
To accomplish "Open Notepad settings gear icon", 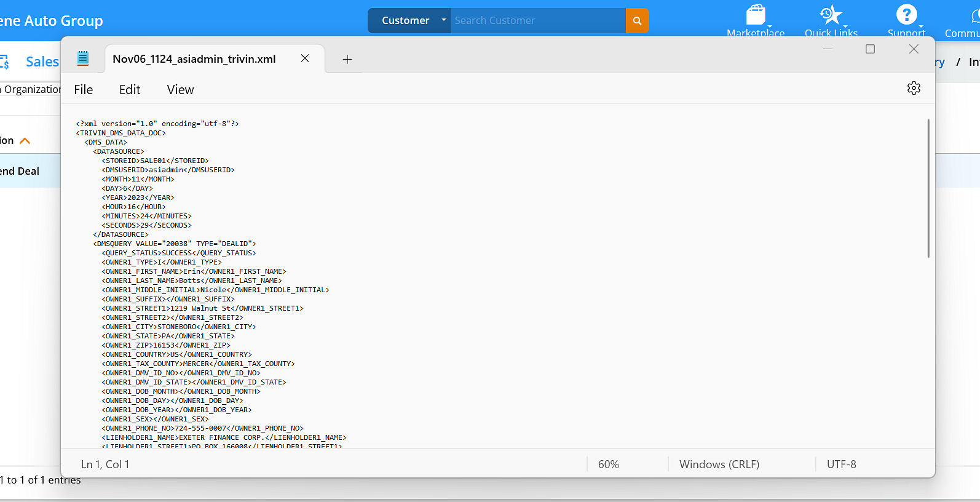I will [x=914, y=88].
